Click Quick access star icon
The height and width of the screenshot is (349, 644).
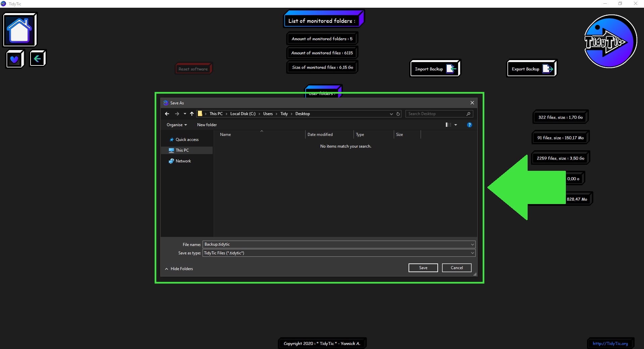pyautogui.click(x=172, y=140)
